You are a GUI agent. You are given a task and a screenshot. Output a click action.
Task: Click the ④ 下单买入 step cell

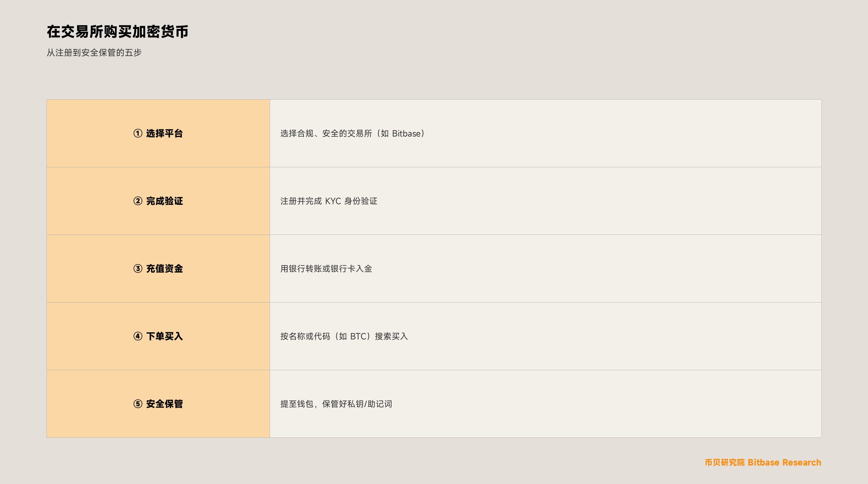click(158, 336)
